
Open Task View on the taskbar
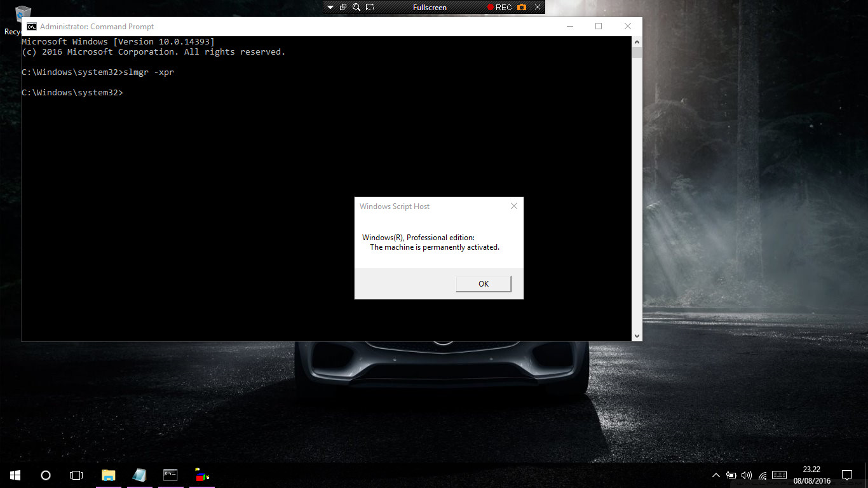click(76, 475)
